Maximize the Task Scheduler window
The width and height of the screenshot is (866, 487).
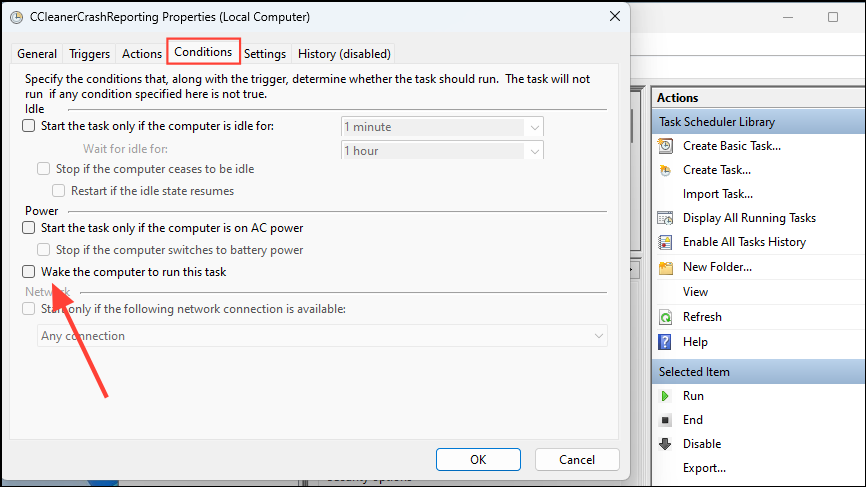[x=833, y=17]
